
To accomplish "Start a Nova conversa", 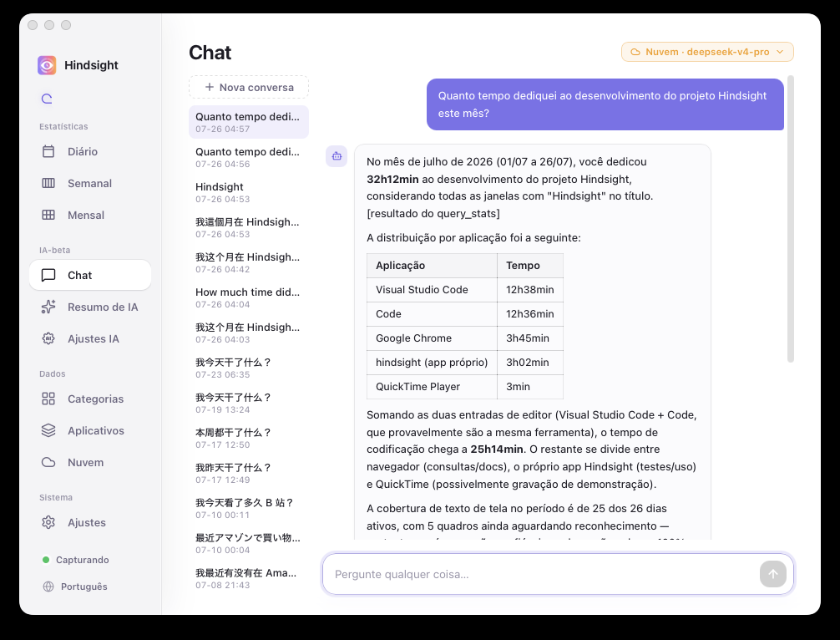I will point(249,87).
